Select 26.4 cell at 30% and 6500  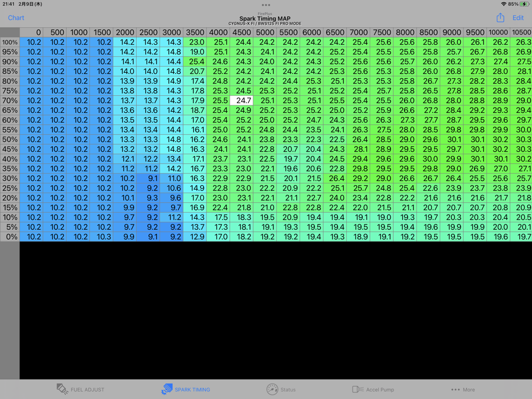[x=335, y=178]
